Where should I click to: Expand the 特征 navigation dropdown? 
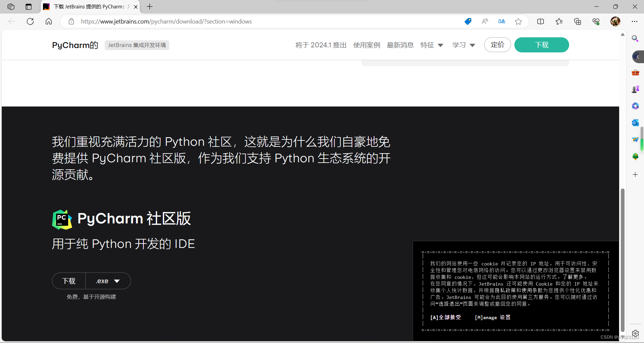[x=432, y=45]
